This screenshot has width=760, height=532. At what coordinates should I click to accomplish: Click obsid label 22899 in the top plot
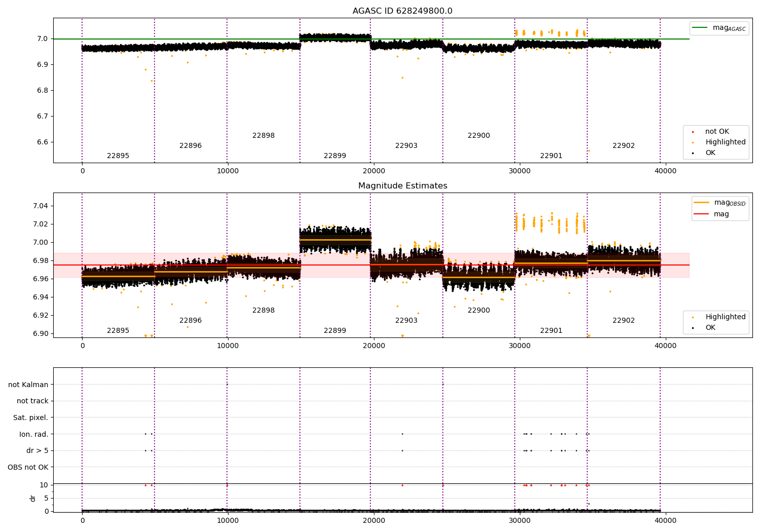[x=335, y=156]
